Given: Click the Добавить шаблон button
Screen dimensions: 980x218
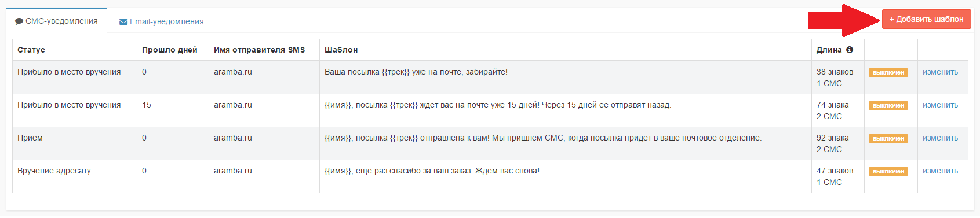Looking at the screenshot, I should (927, 19).
